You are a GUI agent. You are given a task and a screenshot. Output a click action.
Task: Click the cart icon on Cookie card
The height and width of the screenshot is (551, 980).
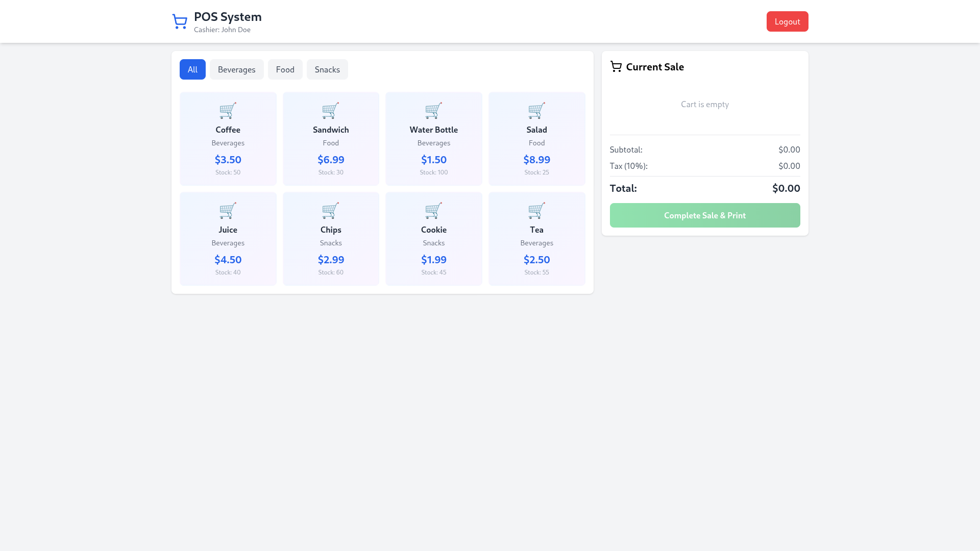433,210
